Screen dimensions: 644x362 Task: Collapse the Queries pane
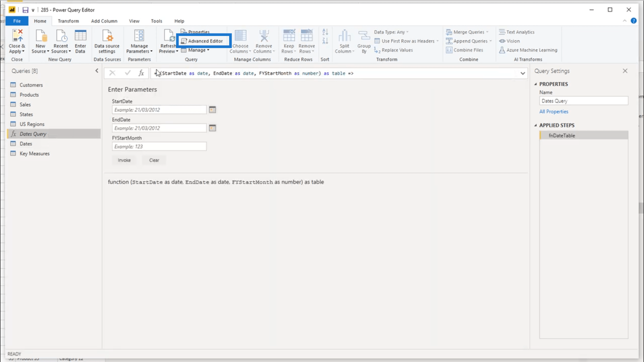[97, 71]
